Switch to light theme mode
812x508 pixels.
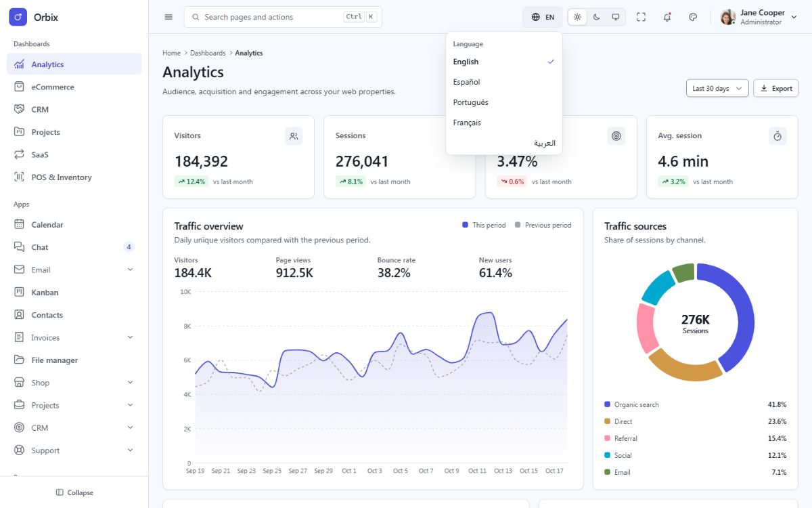[x=577, y=17]
